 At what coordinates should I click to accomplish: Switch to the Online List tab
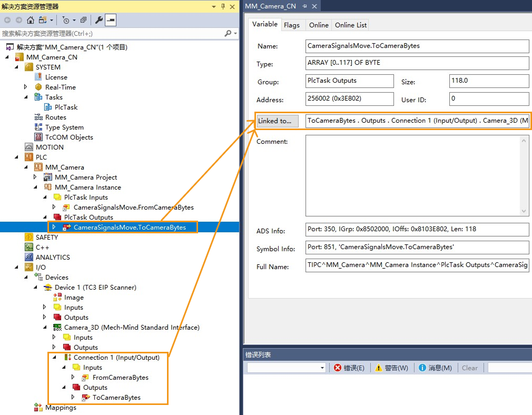(x=350, y=25)
